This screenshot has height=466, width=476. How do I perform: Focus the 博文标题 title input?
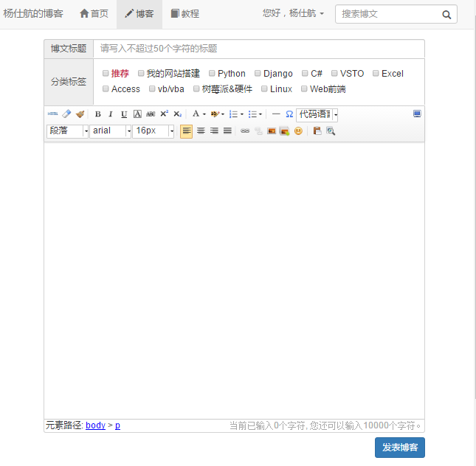(258, 49)
